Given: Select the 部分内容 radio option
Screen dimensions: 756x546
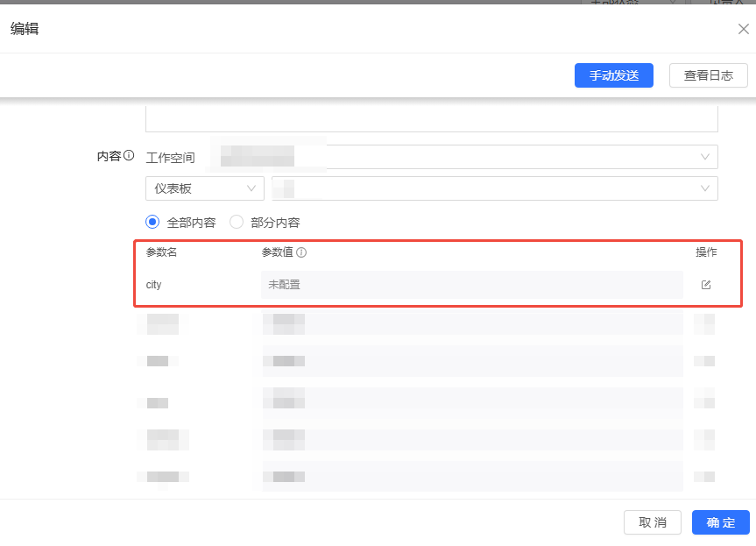Looking at the screenshot, I should [237, 223].
